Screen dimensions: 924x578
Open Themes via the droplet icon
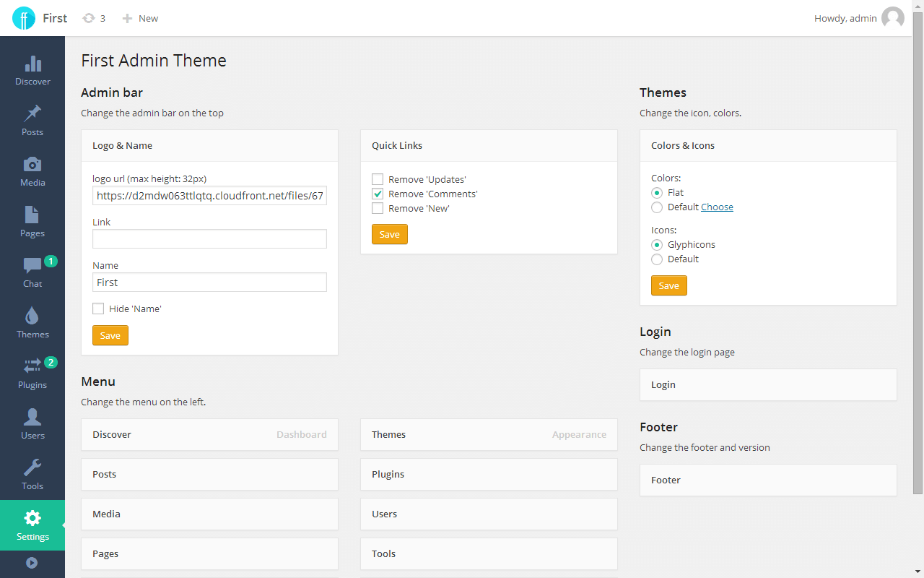pos(32,316)
